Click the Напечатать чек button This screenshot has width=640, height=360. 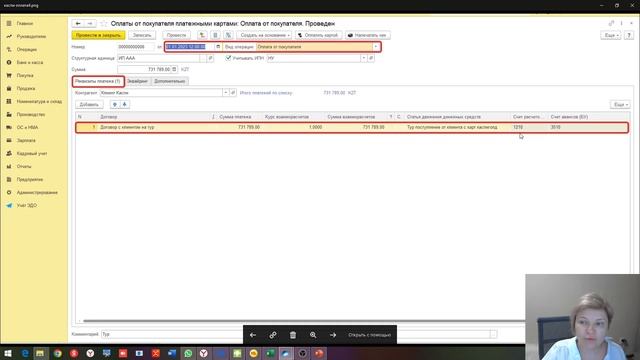pyautogui.click(x=368, y=35)
